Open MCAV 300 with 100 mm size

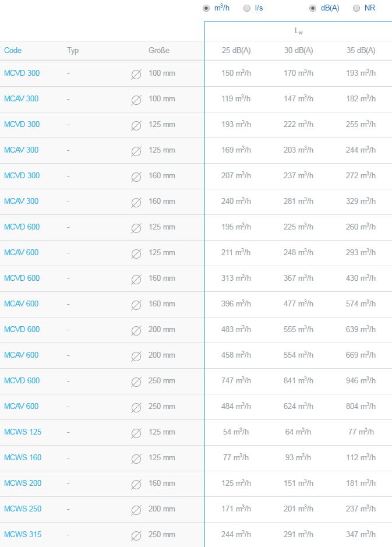(x=22, y=98)
